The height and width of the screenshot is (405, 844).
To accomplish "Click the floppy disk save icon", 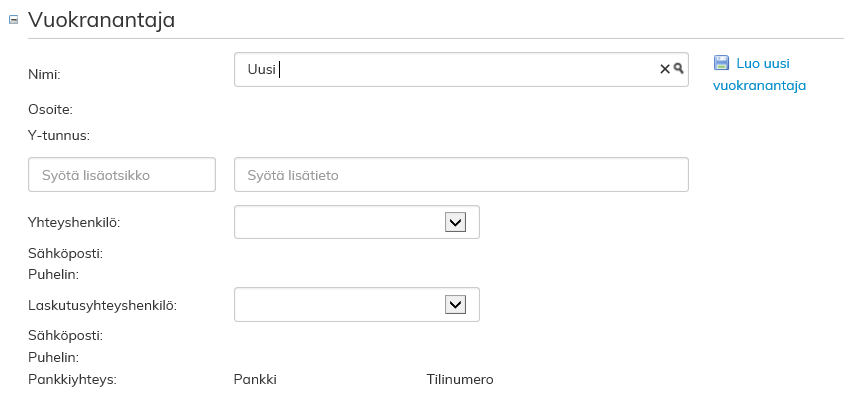I will click(x=722, y=63).
